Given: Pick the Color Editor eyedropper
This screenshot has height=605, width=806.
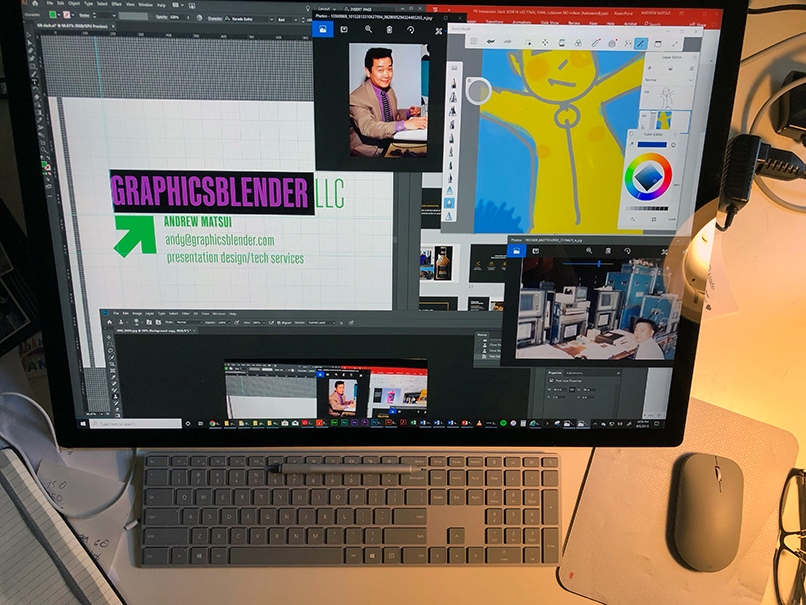Looking at the screenshot, I should point(632,144).
